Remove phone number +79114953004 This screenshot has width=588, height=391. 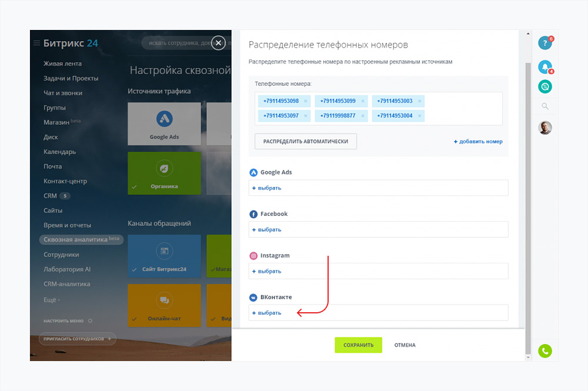point(420,116)
